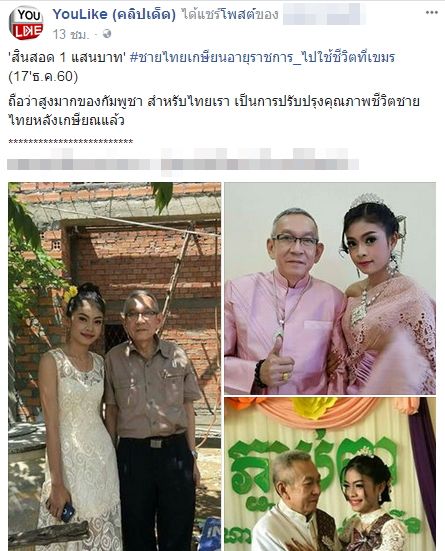
Task: Open the blurred original poster name
Action: pos(324,14)
